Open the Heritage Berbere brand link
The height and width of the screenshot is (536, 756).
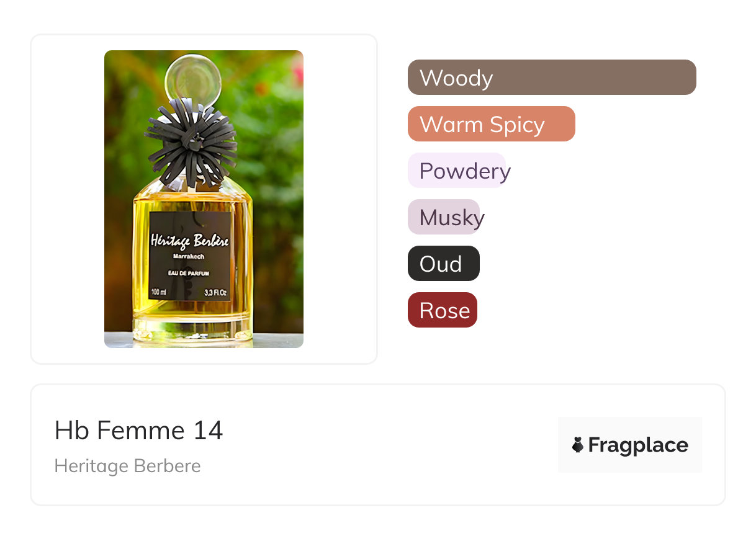tap(128, 466)
